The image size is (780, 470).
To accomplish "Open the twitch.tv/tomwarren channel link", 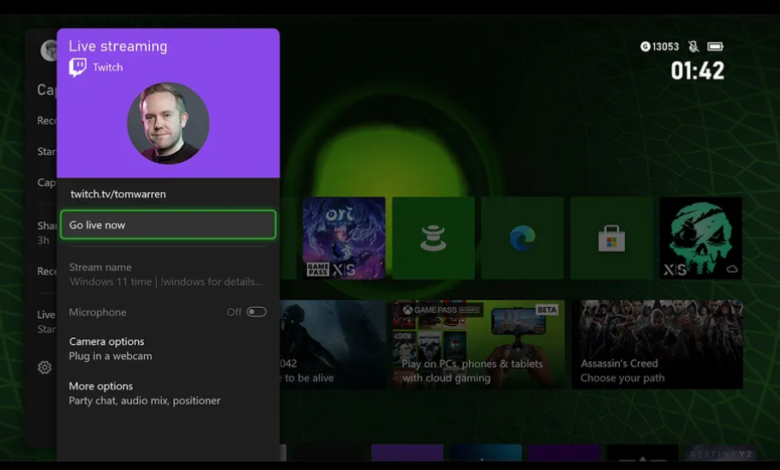I will [118, 194].
